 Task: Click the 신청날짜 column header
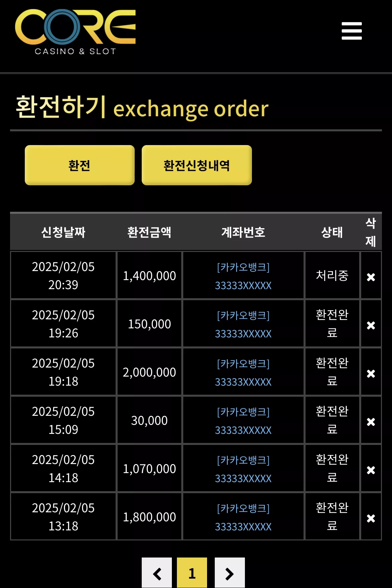(63, 232)
